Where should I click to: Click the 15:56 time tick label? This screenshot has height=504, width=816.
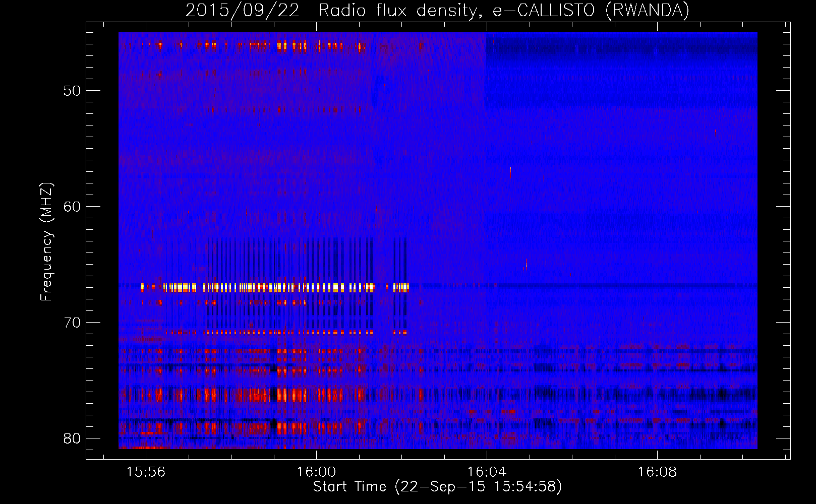(146, 472)
